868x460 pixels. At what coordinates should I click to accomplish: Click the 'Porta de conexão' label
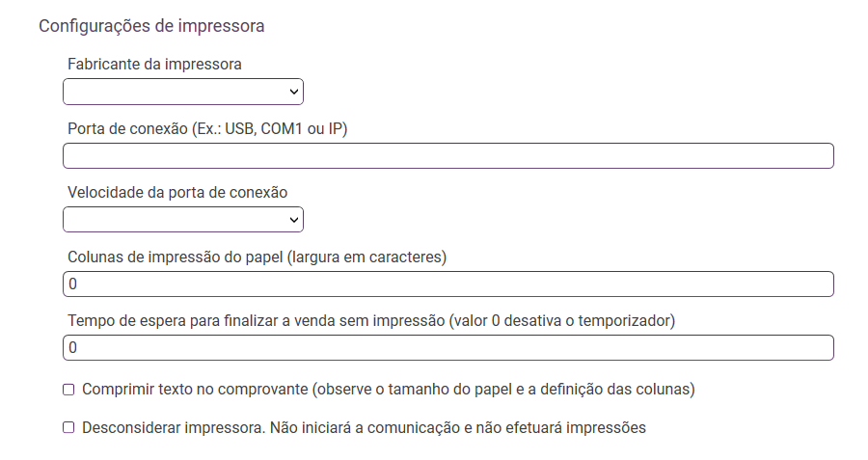[125, 128]
